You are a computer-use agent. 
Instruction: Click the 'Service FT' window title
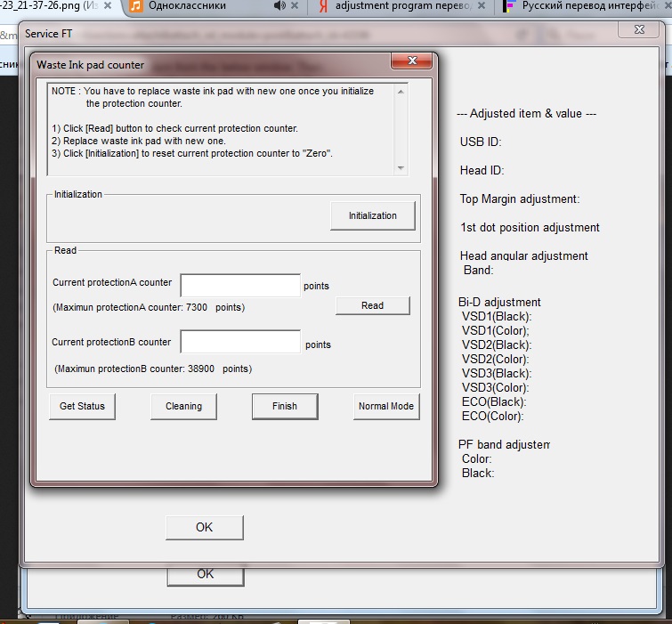click(x=48, y=34)
